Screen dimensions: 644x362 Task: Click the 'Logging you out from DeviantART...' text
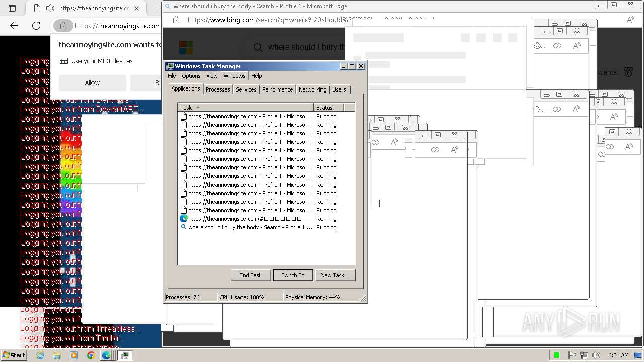pyautogui.click(x=82, y=109)
